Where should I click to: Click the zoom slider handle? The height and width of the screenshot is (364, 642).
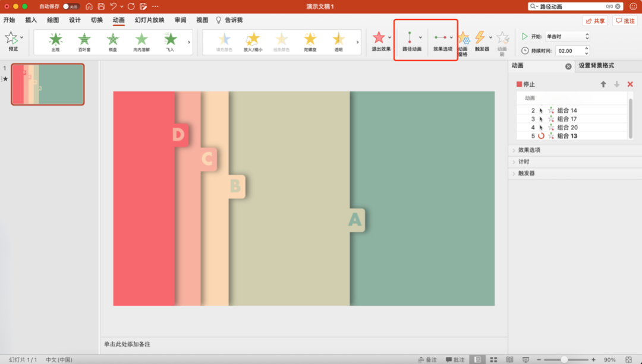coord(564,359)
